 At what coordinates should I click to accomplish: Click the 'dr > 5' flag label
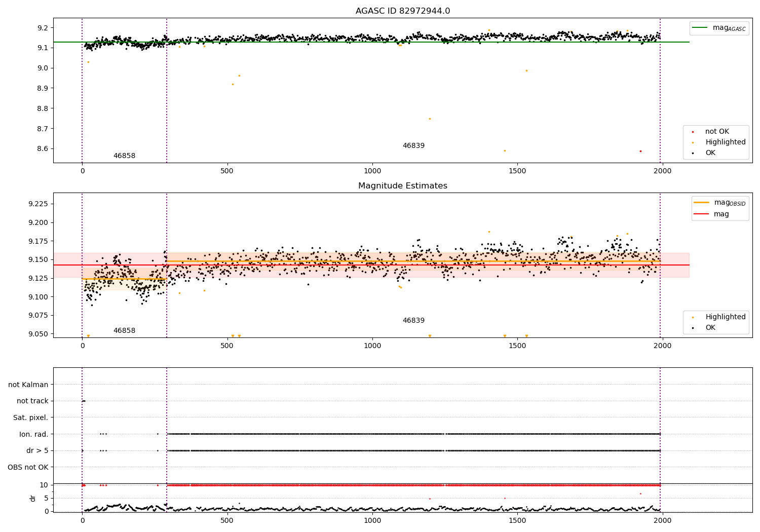pos(37,451)
